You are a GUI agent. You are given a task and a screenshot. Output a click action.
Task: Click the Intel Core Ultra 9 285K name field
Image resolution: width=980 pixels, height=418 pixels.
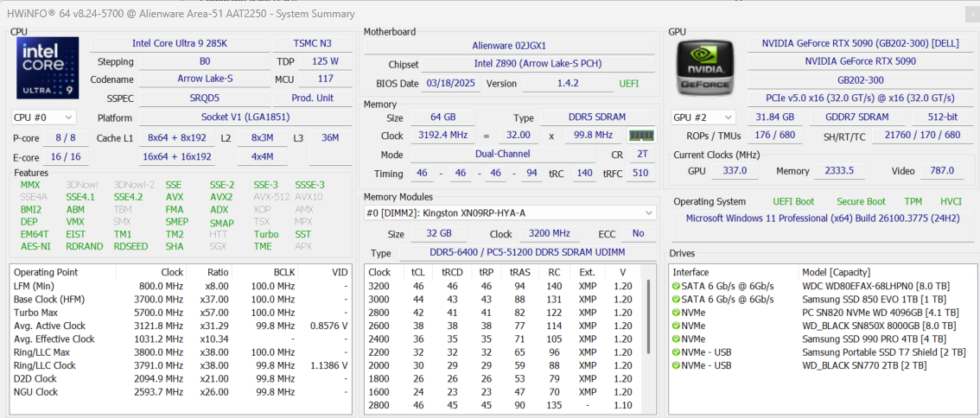coord(180,44)
